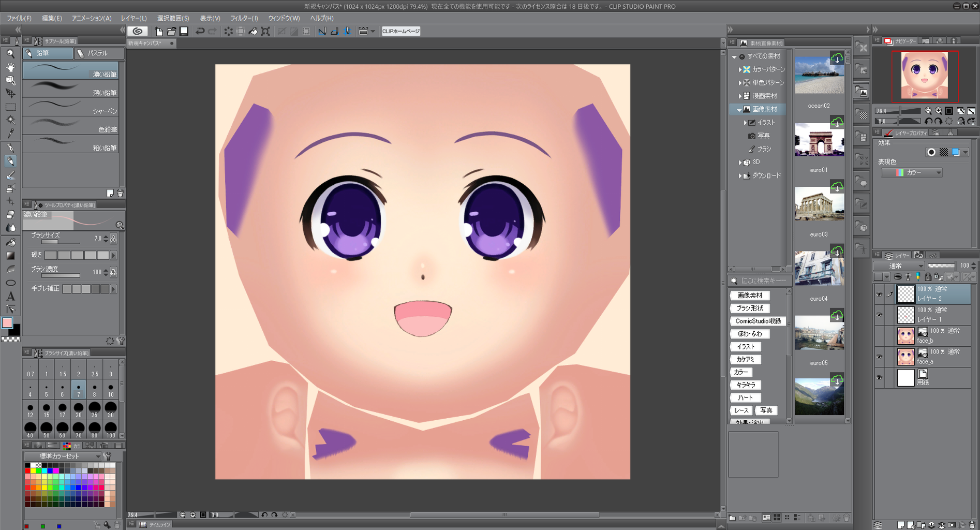Image resolution: width=980 pixels, height=530 pixels.
Task: Zoom in with the navigator plus magnifier
Action: pos(939,111)
